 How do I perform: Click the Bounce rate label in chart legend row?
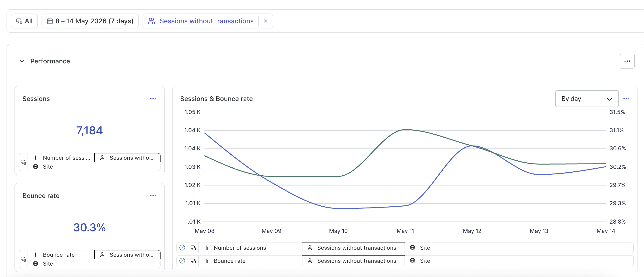229,260
